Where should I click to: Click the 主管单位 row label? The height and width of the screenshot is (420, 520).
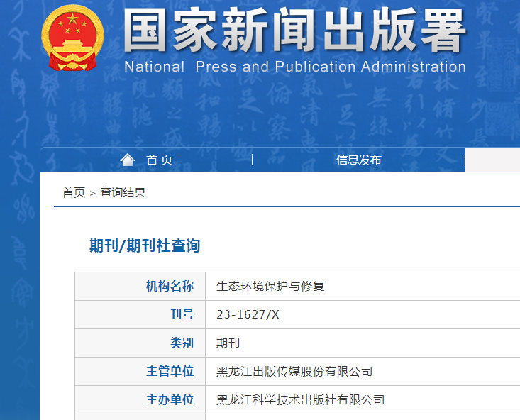click(170, 372)
